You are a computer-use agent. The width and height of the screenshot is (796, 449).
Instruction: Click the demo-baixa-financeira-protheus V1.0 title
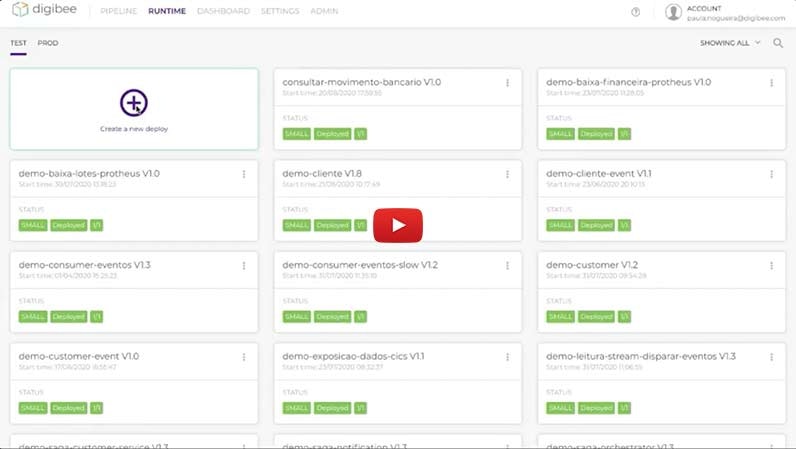628,82
